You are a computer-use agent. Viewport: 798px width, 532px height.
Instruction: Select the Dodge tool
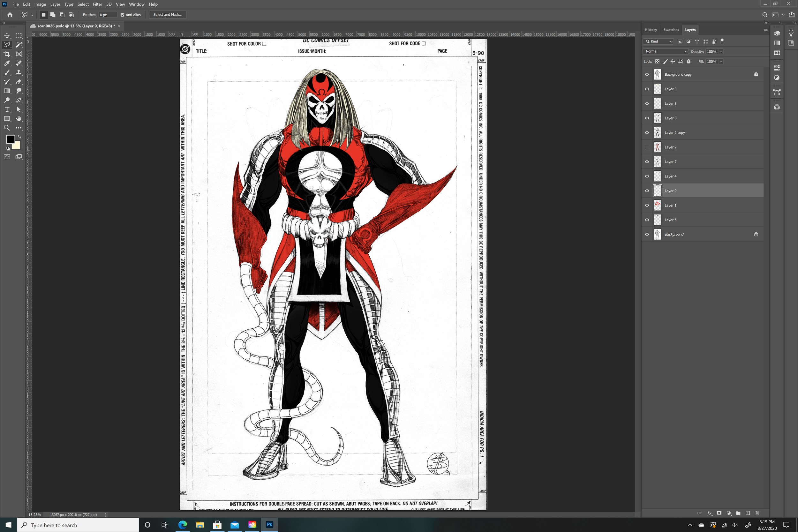pos(7,100)
